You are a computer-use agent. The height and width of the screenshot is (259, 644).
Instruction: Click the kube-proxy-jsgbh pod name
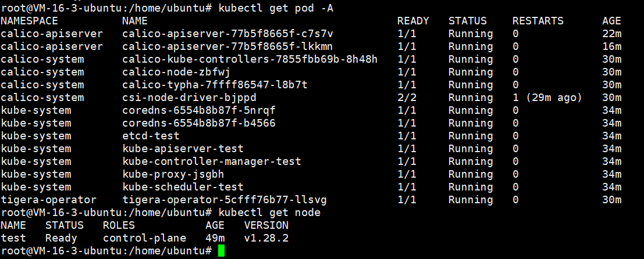coord(173,174)
